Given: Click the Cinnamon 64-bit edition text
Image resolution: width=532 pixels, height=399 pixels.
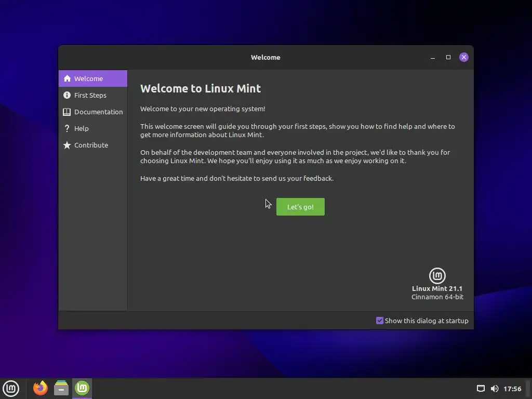Looking at the screenshot, I should 437,297.
